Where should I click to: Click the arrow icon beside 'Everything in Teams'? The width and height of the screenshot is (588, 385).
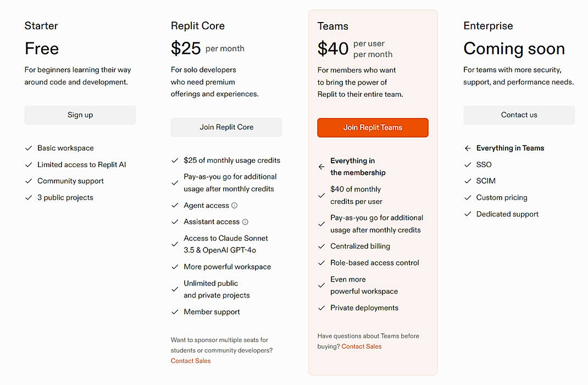point(468,148)
